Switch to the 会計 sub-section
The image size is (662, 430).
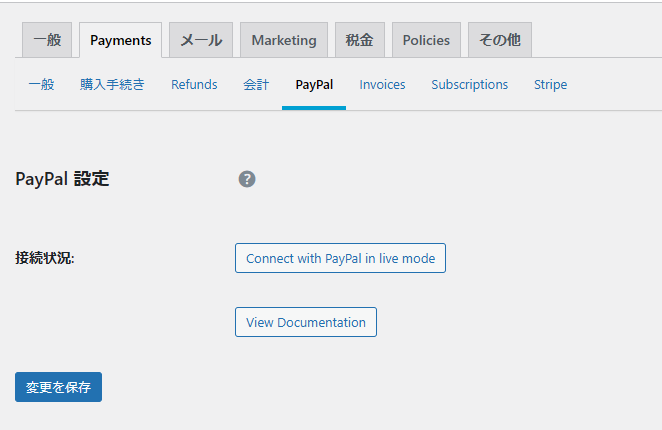[x=256, y=85]
